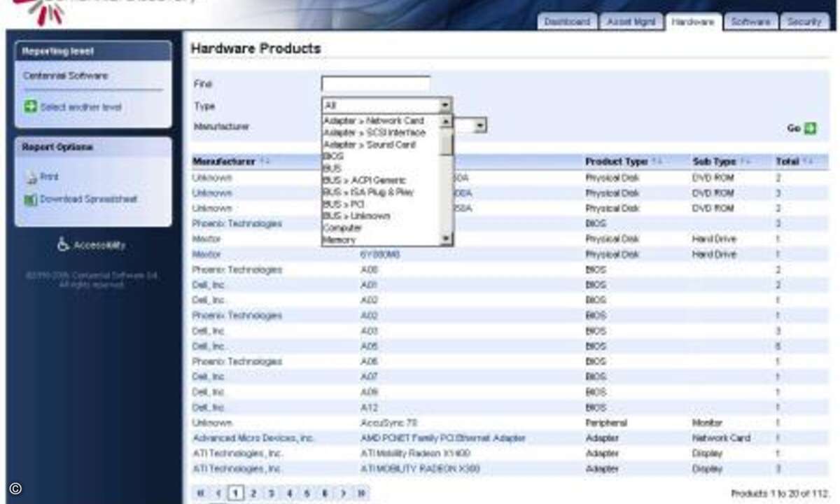Go to page 3 of results

(x=272, y=493)
